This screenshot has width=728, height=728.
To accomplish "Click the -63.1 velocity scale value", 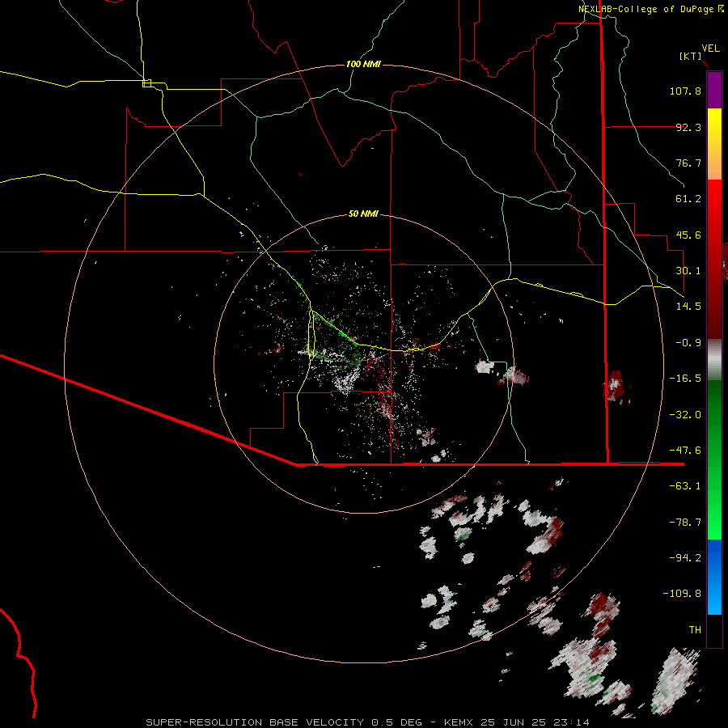I will pos(685,486).
